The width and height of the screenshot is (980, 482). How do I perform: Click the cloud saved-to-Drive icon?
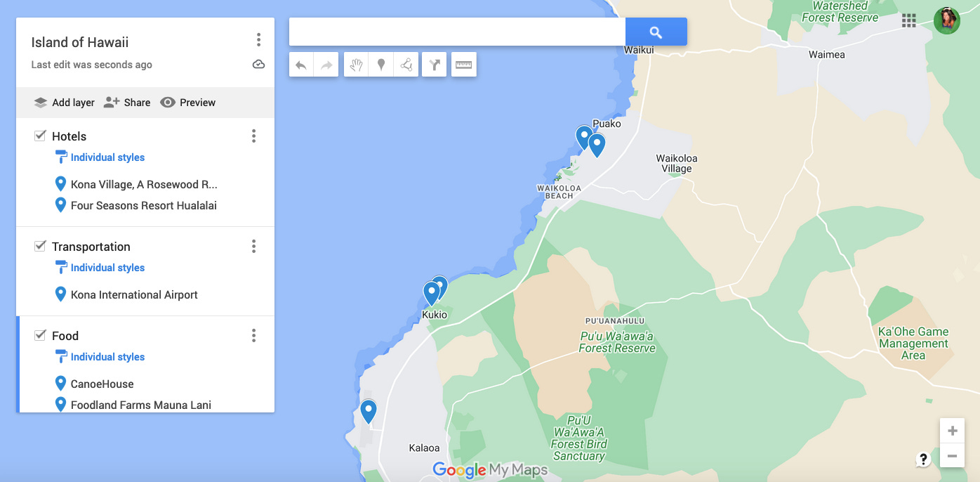pos(258,65)
